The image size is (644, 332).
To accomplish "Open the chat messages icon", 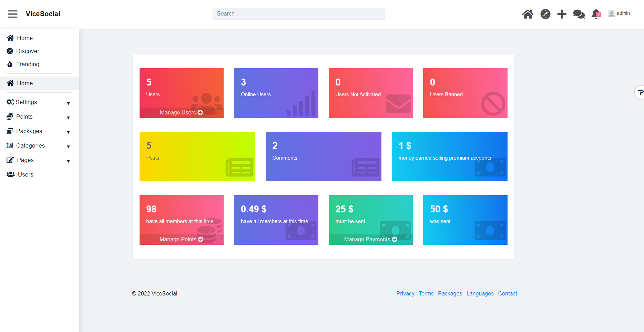I will [x=579, y=14].
